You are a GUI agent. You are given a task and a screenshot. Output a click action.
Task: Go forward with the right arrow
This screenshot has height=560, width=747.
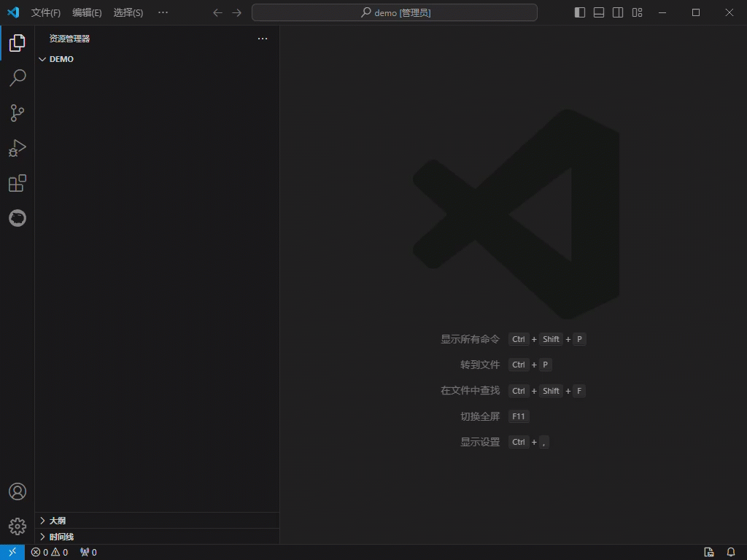click(237, 13)
